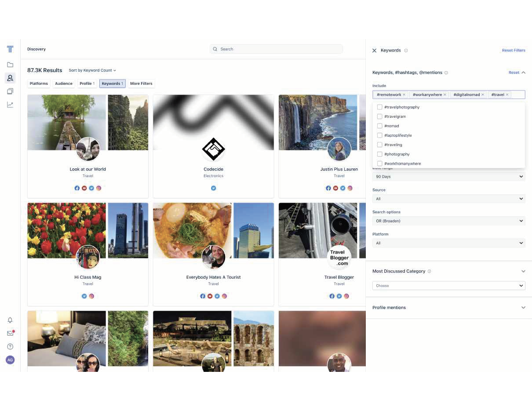Remove the #workanywhere tag
Viewport: 532px width, 411px height.
coord(445,95)
